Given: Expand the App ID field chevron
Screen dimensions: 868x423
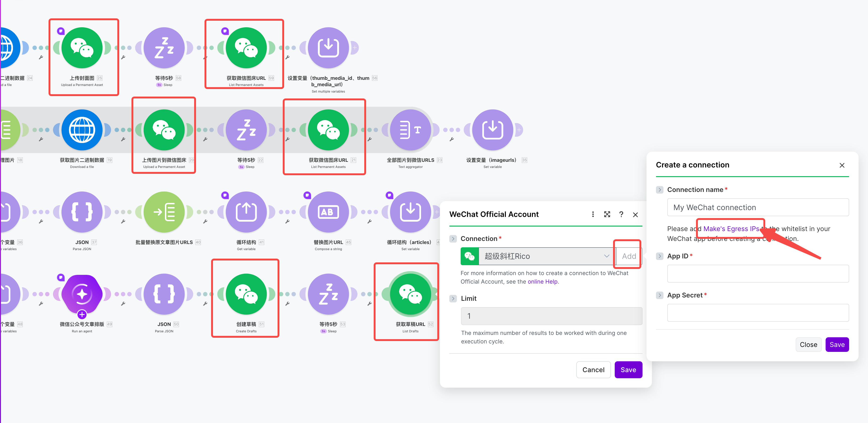Looking at the screenshot, I should click(659, 256).
